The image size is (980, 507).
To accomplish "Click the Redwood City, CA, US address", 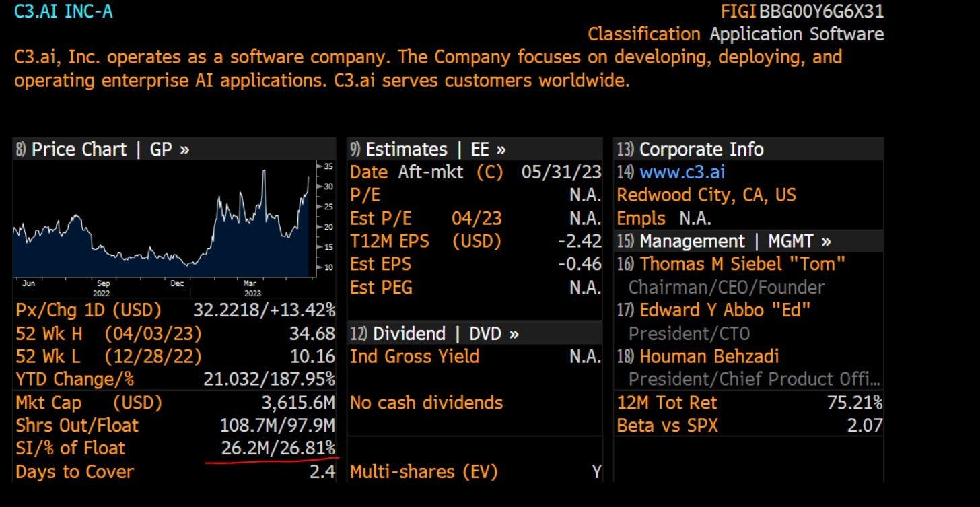I will [x=707, y=195].
